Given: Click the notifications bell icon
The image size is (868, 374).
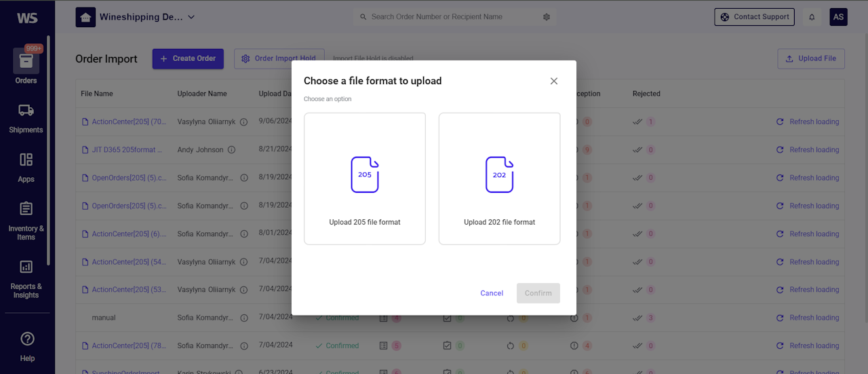Looking at the screenshot, I should coord(812,18).
